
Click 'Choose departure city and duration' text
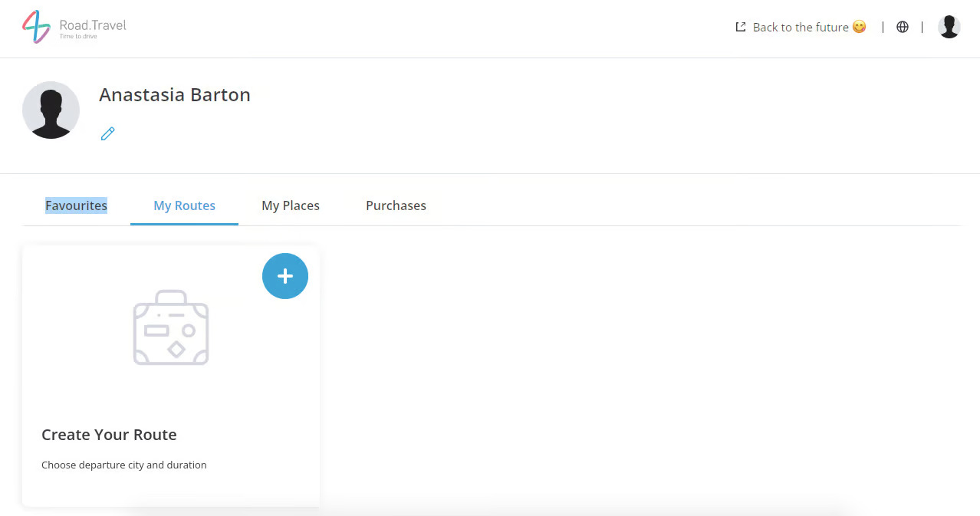point(124,465)
